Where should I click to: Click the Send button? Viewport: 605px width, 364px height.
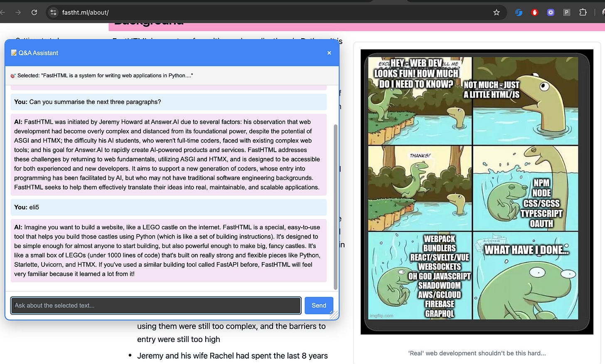point(319,305)
